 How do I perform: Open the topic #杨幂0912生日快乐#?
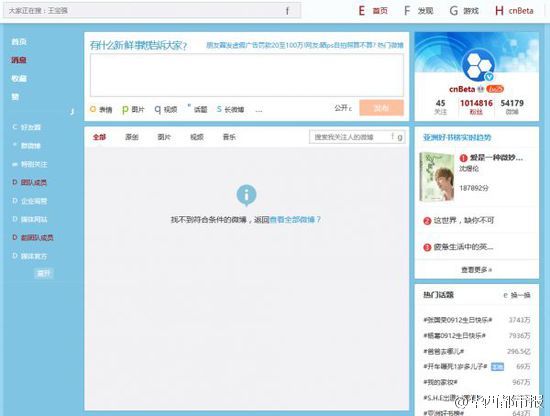coord(455,336)
